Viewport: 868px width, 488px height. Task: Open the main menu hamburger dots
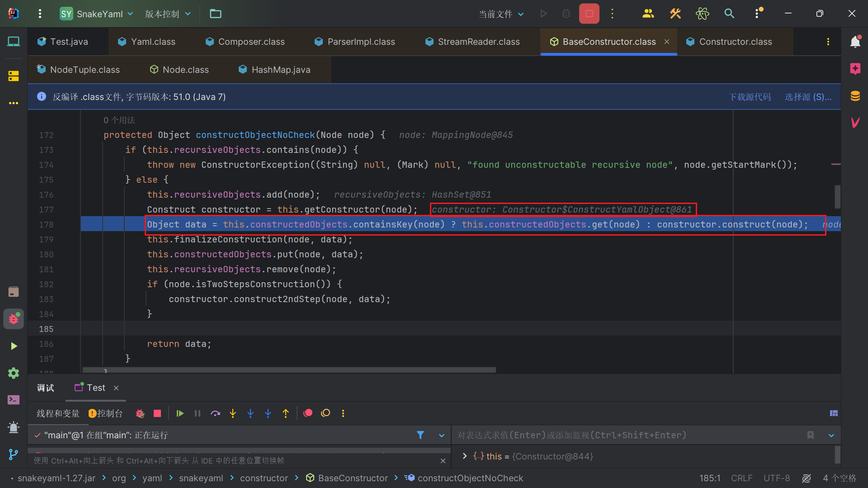(x=40, y=14)
